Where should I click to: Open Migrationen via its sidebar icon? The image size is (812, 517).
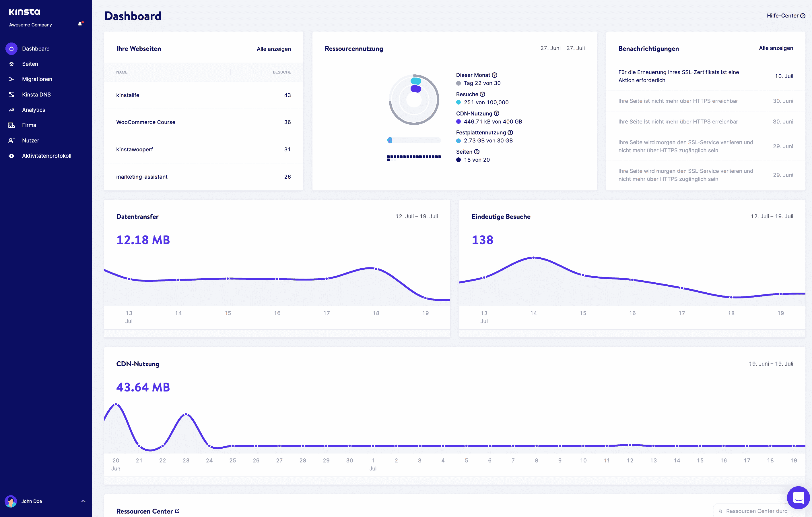tap(11, 79)
